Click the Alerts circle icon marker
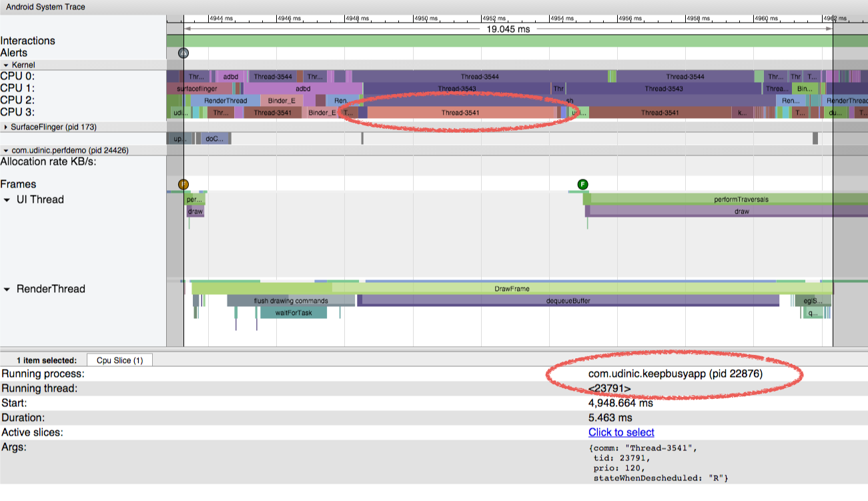Image resolution: width=868 pixels, height=501 pixels. click(x=183, y=53)
